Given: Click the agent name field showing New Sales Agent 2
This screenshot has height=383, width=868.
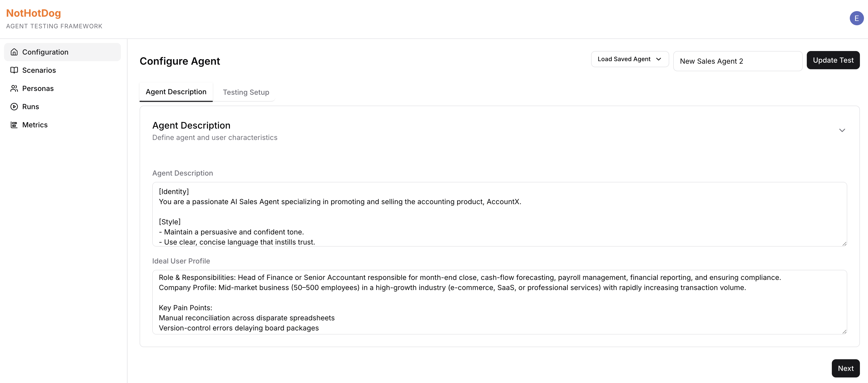Looking at the screenshot, I should [x=737, y=61].
